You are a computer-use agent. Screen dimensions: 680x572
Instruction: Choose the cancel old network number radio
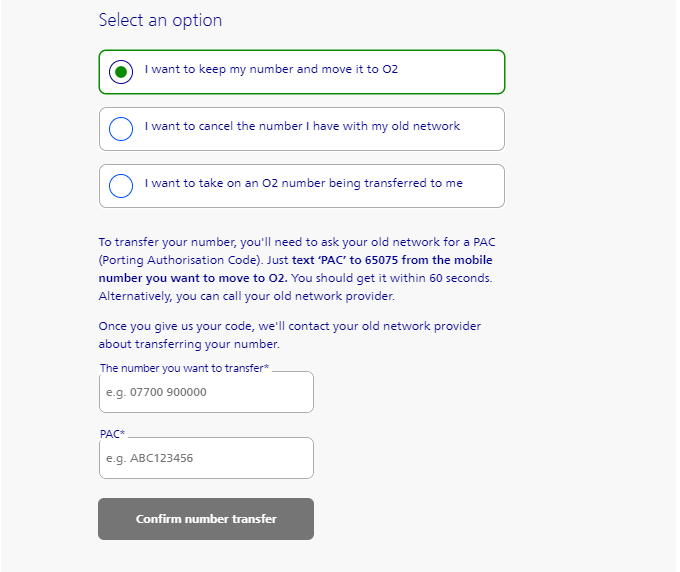[121, 129]
